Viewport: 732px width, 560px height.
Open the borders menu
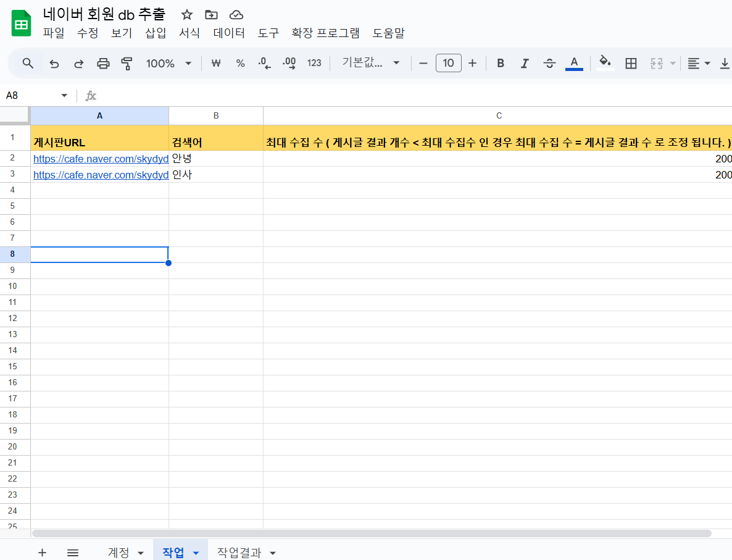(631, 63)
